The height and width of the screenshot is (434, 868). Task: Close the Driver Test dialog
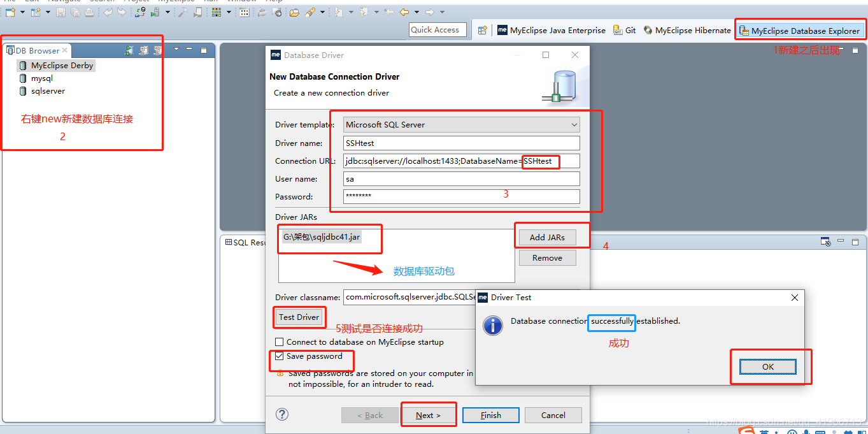point(794,297)
